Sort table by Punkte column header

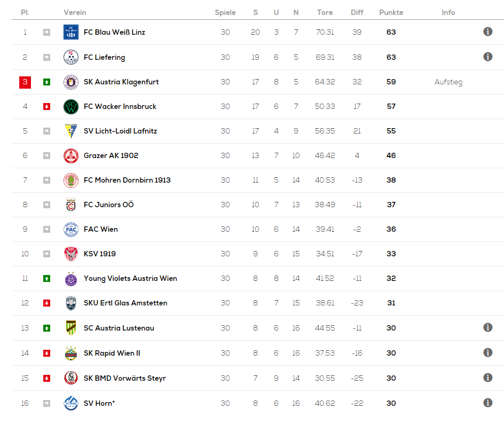[391, 12]
